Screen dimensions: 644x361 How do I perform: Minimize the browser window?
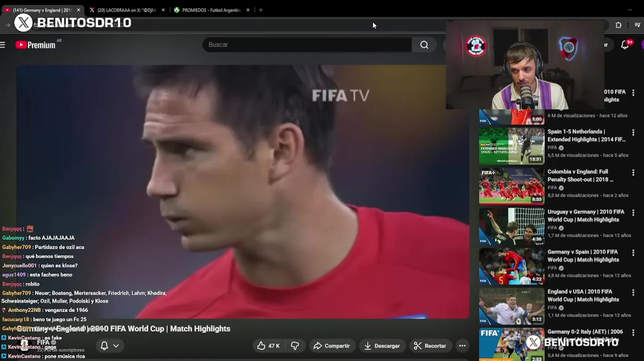point(630,10)
